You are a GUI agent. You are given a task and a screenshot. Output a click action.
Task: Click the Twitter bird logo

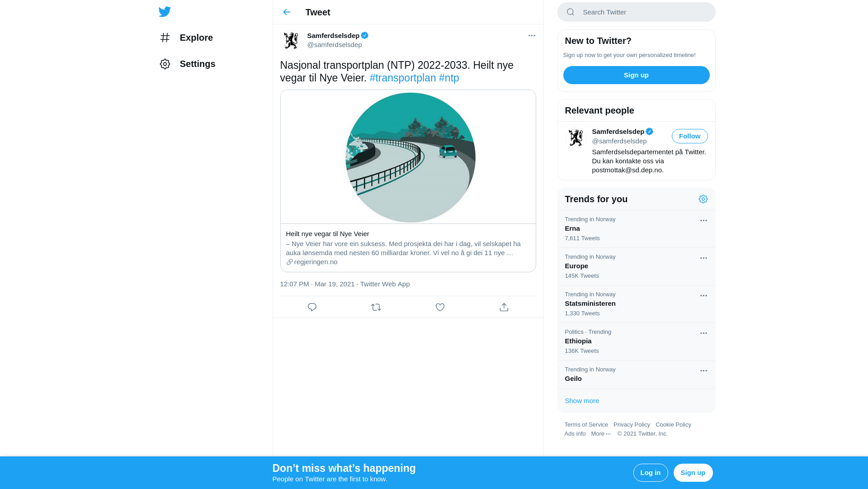tap(165, 12)
